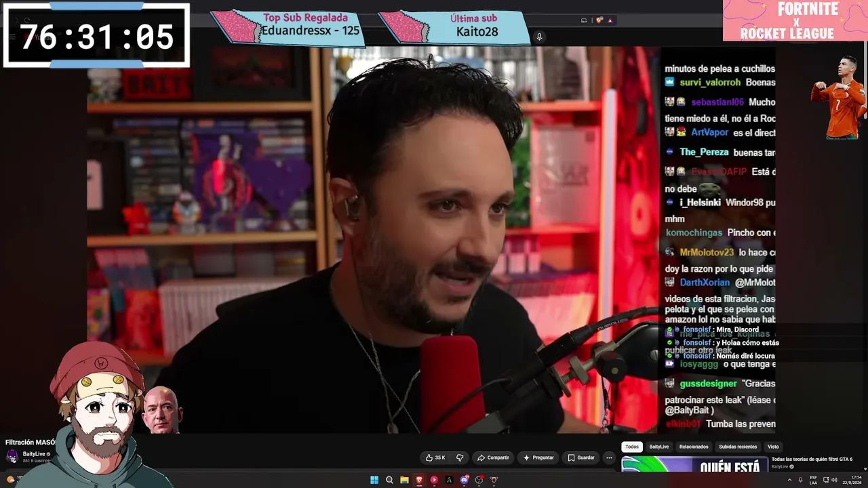The width and height of the screenshot is (868, 488).
Task: Click chat username survi_valorroh
Action: 710,83
